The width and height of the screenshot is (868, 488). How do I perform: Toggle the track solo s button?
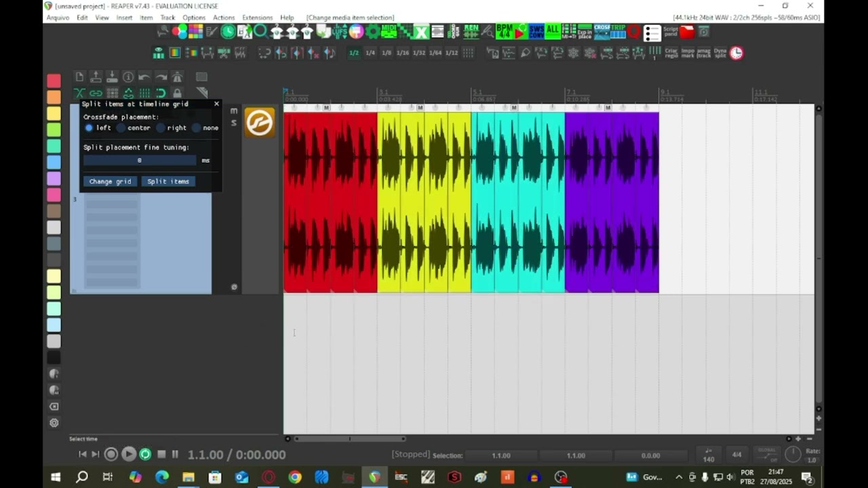coord(234,123)
